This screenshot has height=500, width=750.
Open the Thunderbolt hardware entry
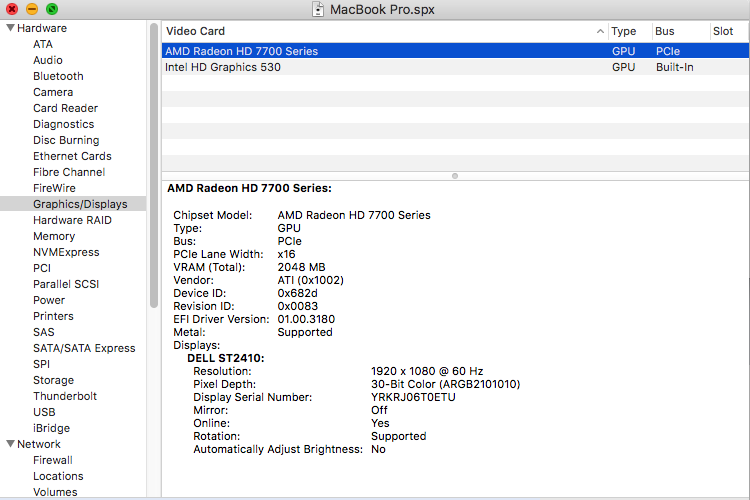tap(65, 396)
